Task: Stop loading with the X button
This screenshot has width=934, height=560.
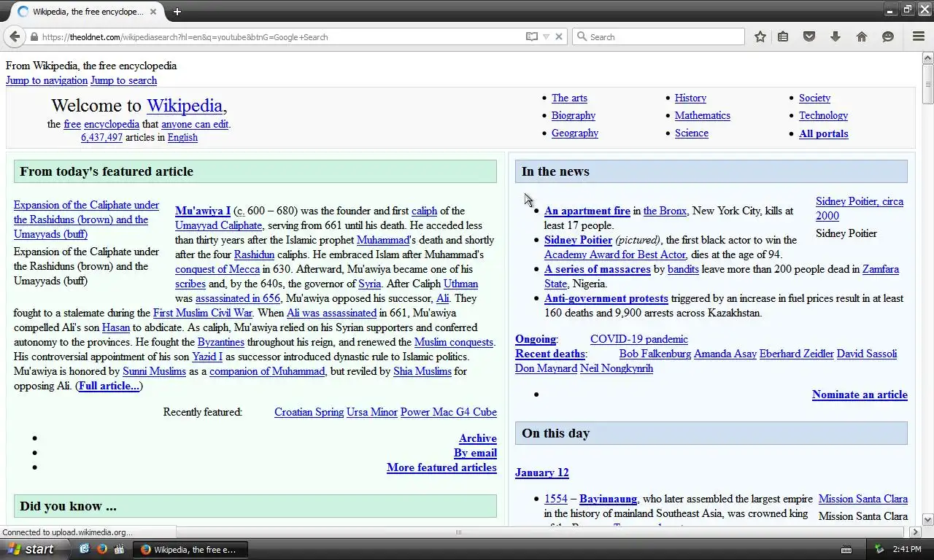Action: point(559,36)
